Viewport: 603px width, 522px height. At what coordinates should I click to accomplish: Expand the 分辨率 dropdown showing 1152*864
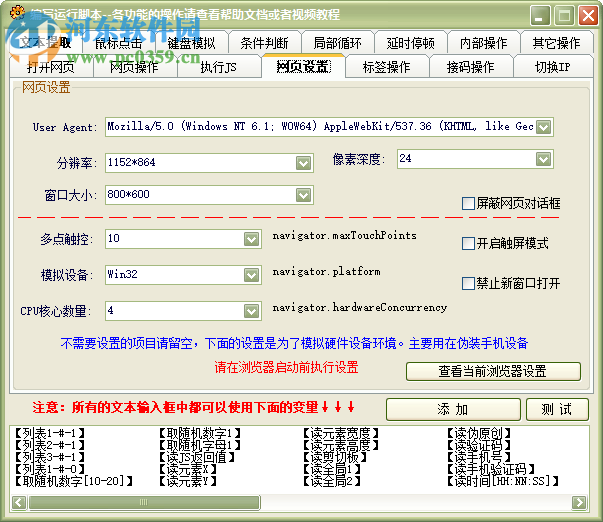(303, 163)
